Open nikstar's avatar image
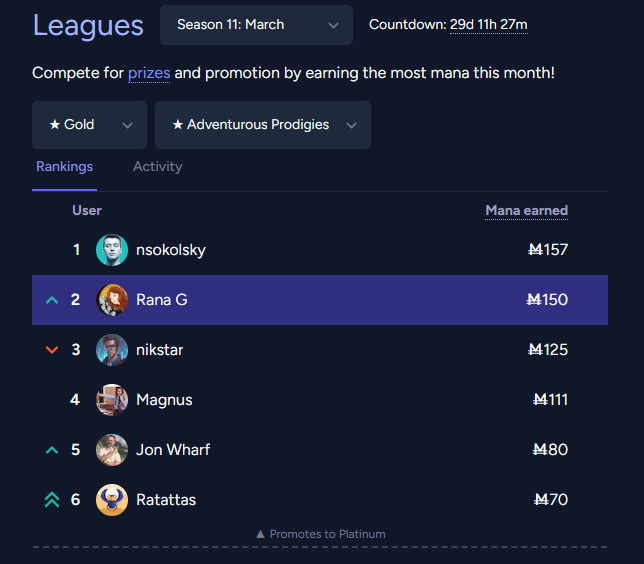Image resolution: width=644 pixels, height=564 pixels. (112, 350)
